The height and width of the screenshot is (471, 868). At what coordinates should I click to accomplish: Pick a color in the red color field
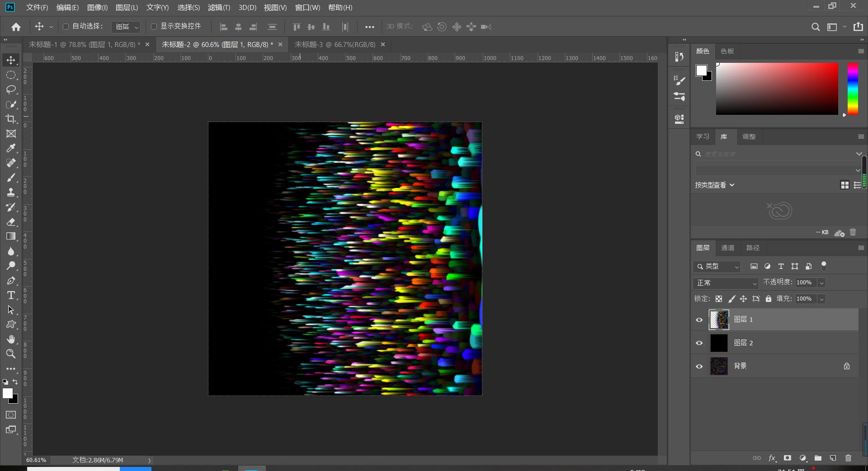[777, 89]
